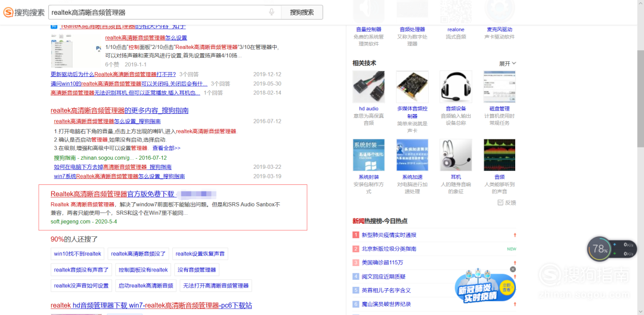Open the 音频设备 headset image
The height and width of the screenshot is (315, 644).
click(x=456, y=87)
